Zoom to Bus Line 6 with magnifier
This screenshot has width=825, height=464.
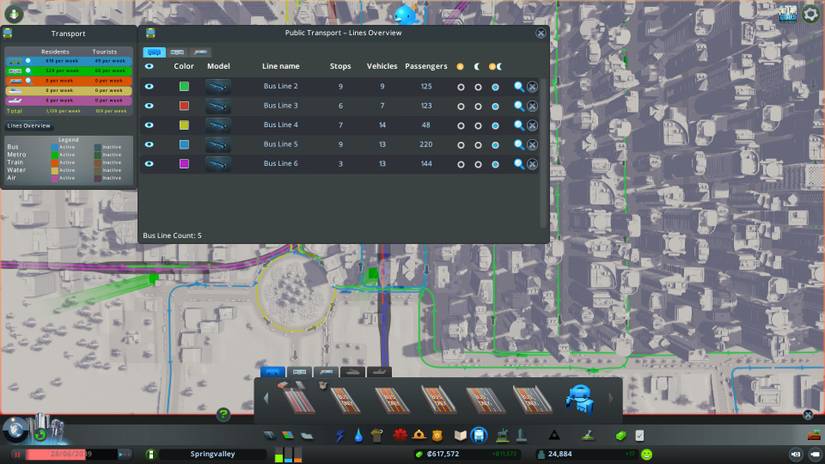[x=519, y=164]
